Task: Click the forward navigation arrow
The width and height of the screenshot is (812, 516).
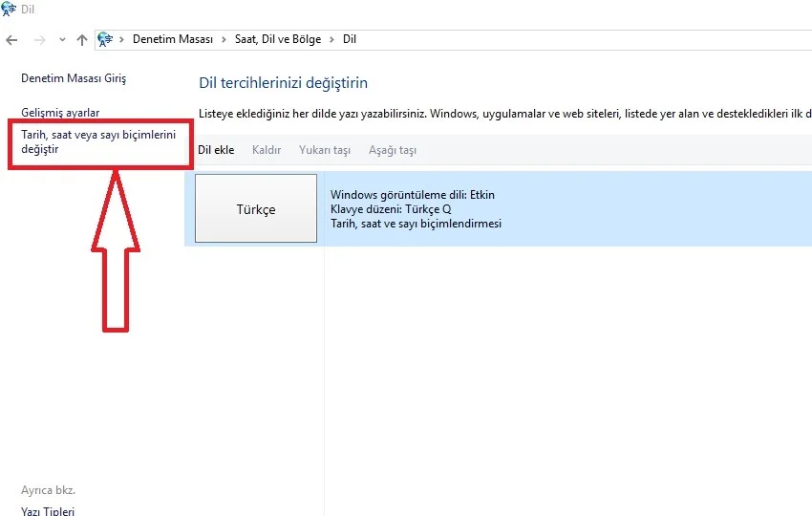Action: tap(38, 39)
